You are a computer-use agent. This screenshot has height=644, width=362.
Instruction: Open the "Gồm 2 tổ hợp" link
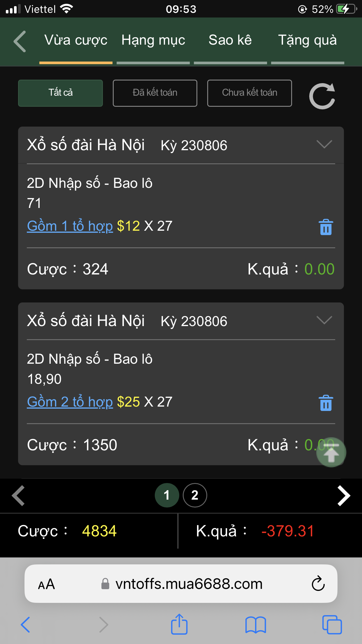coord(70,402)
